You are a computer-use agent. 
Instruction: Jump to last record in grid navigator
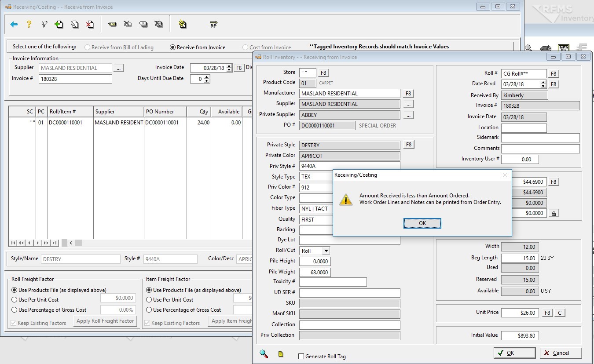55,243
